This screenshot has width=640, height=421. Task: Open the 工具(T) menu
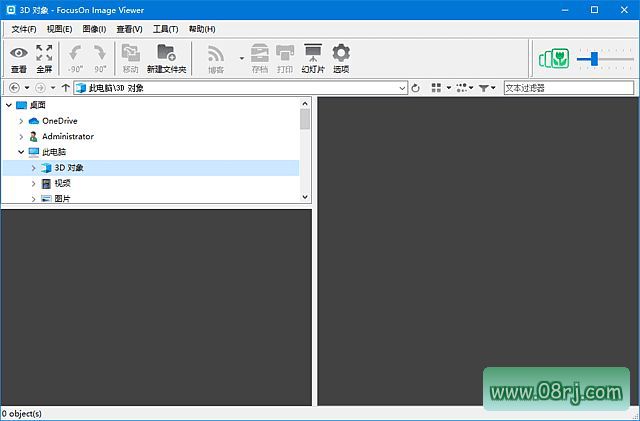(x=165, y=29)
